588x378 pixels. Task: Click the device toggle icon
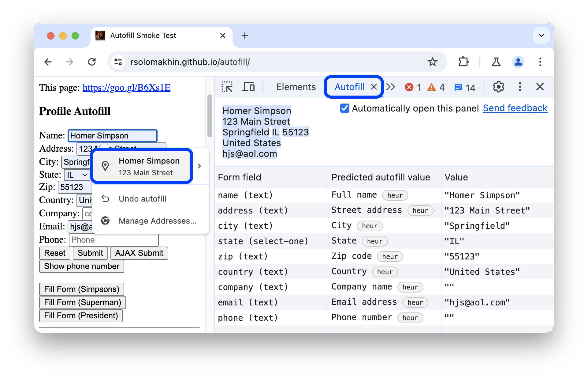(x=247, y=87)
